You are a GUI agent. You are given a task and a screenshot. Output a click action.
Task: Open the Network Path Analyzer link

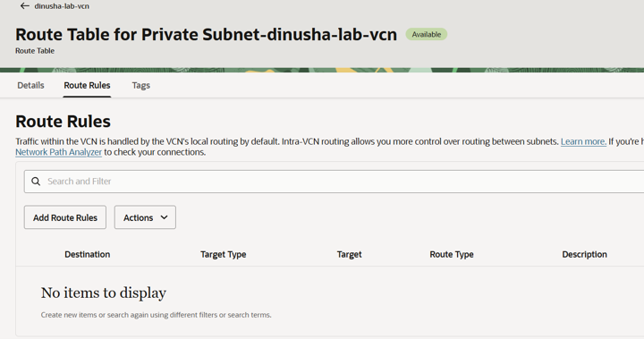pyautogui.click(x=59, y=152)
